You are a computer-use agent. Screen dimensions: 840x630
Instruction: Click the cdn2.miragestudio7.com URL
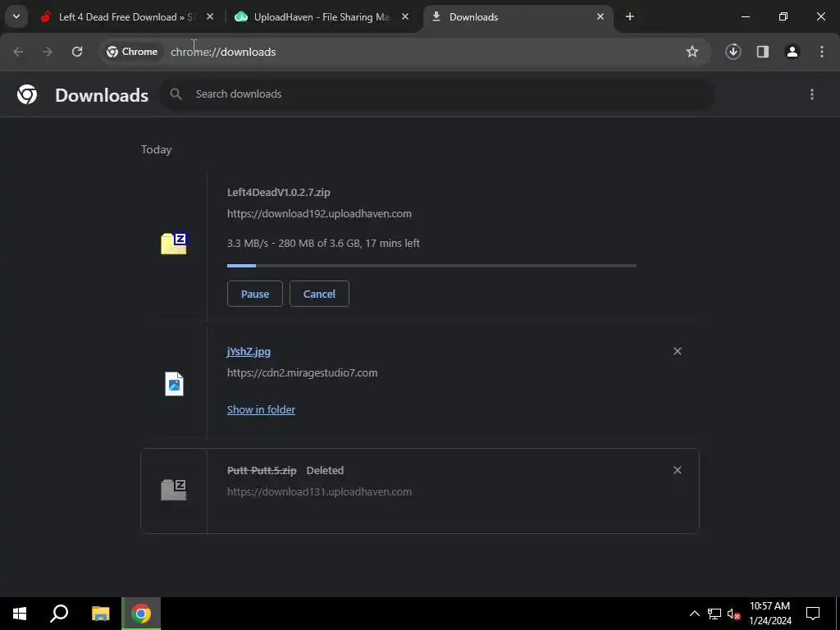pos(302,373)
